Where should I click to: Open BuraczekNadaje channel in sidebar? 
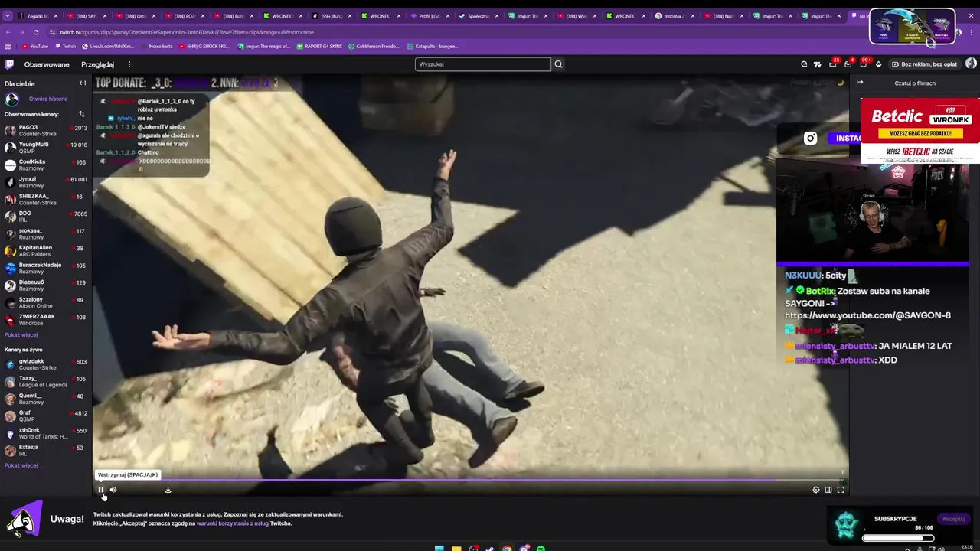(x=46, y=268)
